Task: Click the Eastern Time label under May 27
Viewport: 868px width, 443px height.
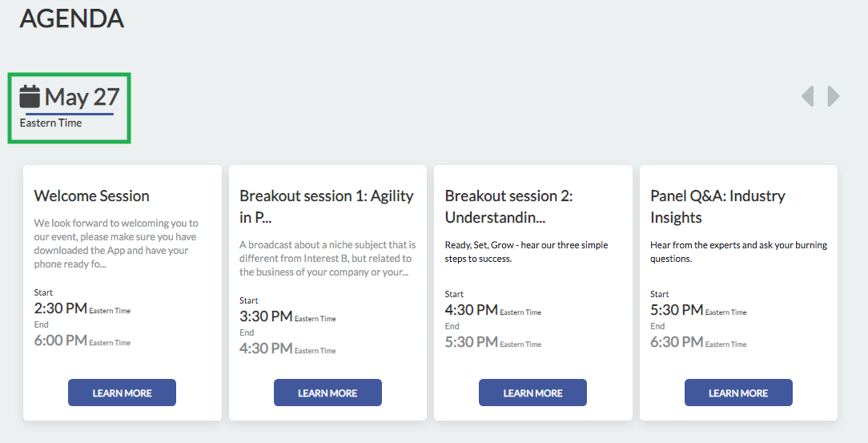Action: click(x=51, y=123)
